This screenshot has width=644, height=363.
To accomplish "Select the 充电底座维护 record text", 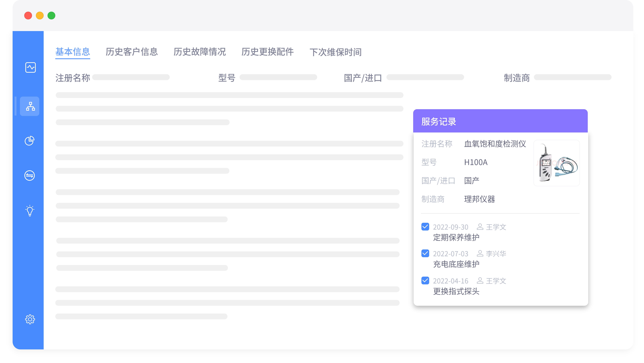I will click(456, 264).
